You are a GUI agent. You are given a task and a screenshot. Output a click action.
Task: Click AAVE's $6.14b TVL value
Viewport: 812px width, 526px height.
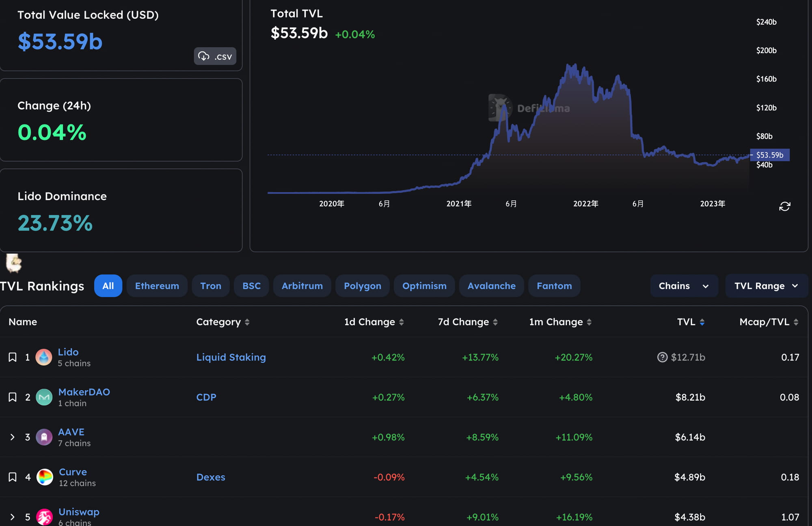pyautogui.click(x=690, y=437)
